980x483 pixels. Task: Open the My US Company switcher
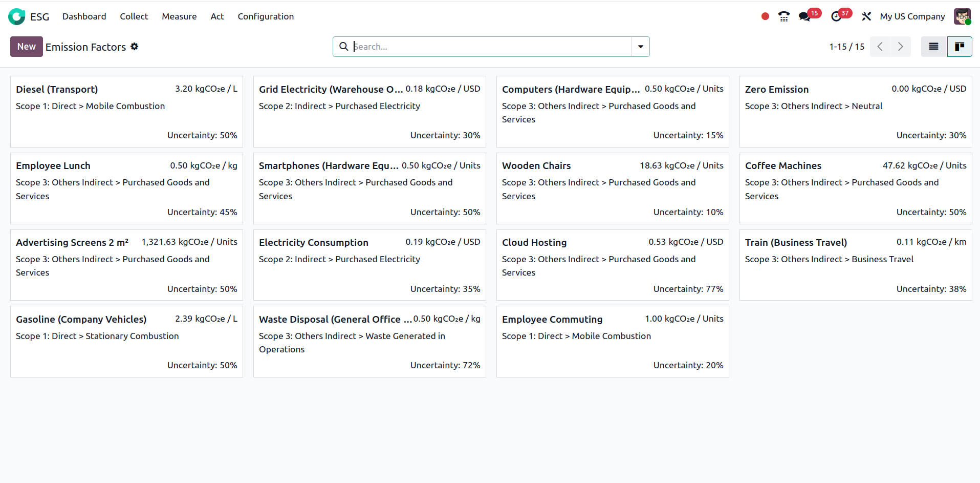[x=912, y=16]
